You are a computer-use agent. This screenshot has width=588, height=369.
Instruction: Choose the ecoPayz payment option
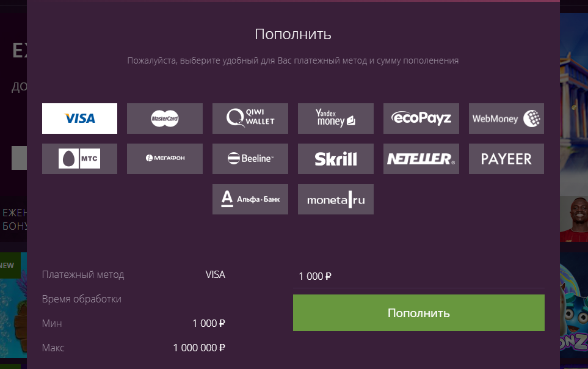click(421, 119)
